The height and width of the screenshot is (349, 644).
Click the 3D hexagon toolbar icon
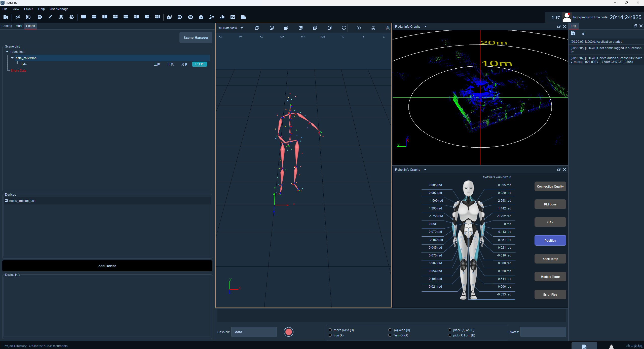tap(191, 17)
